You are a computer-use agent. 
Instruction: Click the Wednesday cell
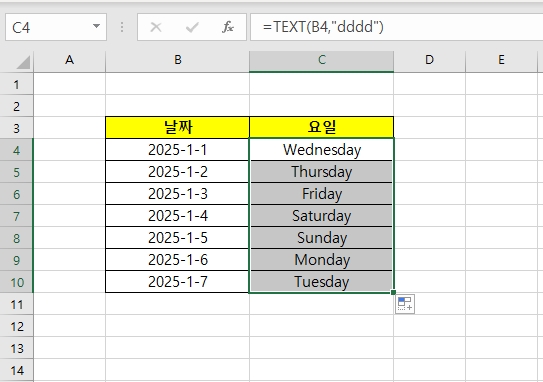321,150
